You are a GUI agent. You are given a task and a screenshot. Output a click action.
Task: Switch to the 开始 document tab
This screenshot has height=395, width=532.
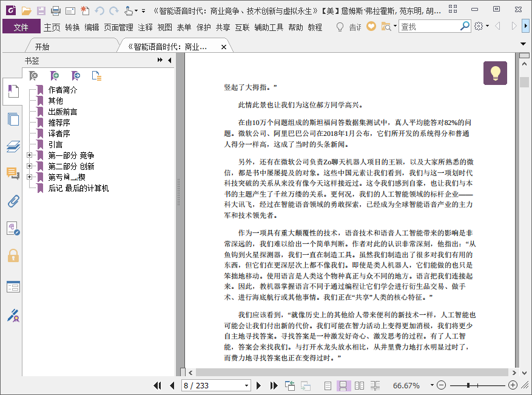point(42,47)
